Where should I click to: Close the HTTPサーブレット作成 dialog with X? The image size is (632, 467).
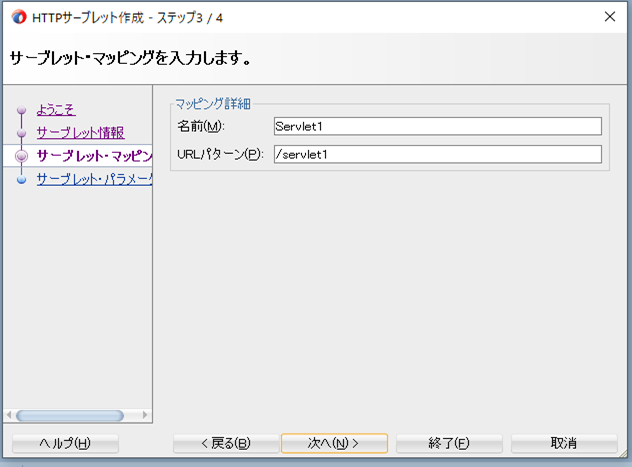click(609, 16)
